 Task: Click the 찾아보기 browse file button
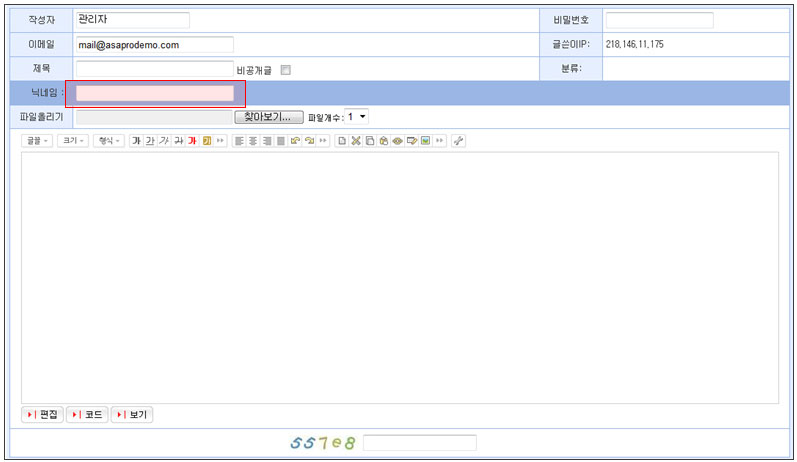click(x=269, y=117)
